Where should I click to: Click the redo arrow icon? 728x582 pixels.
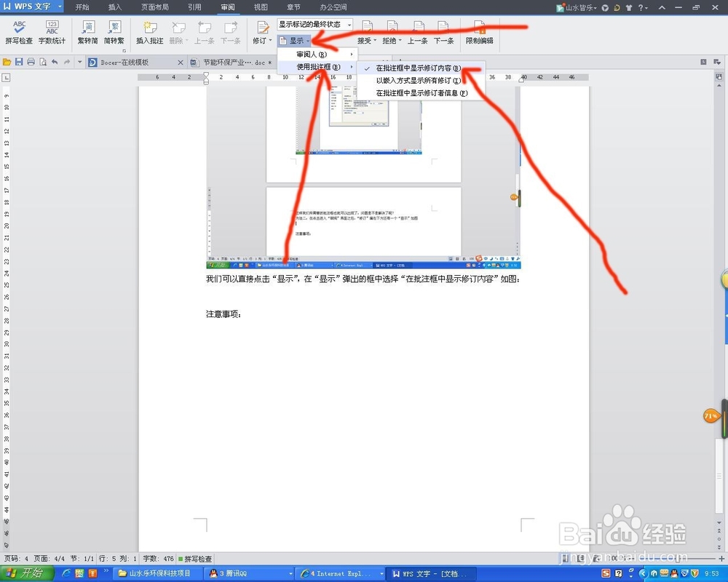click(x=67, y=62)
